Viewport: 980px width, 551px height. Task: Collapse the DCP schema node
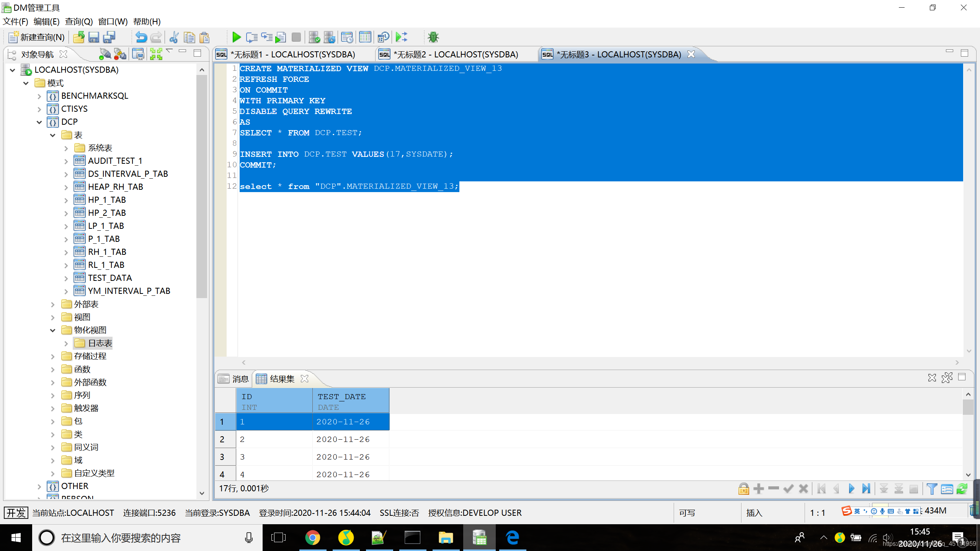39,122
